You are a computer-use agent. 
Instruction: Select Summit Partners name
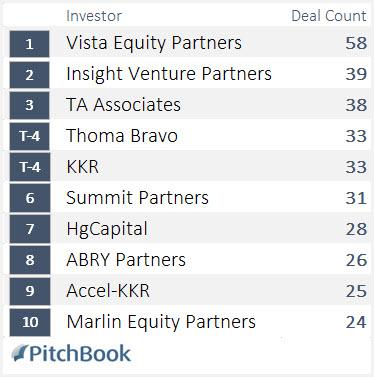[137, 198]
